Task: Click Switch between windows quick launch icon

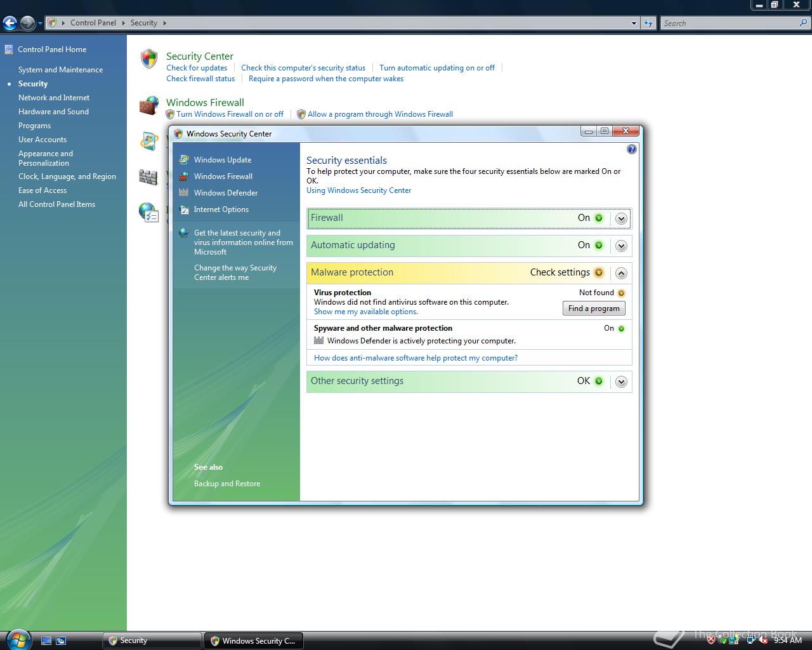Action: 61,641
